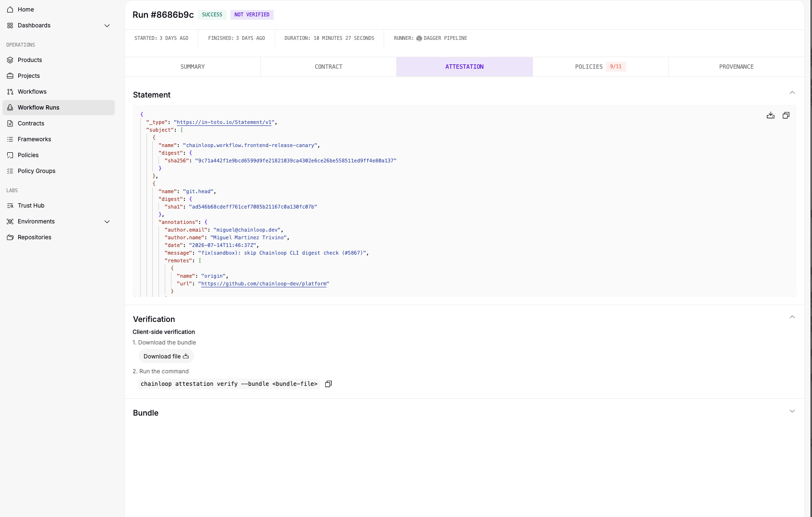Click the Projects briefcase icon

point(10,76)
